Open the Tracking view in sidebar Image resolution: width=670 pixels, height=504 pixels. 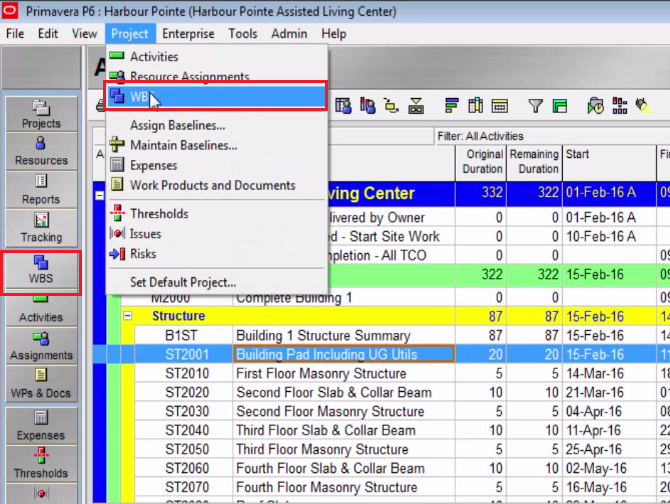(x=41, y=227)
